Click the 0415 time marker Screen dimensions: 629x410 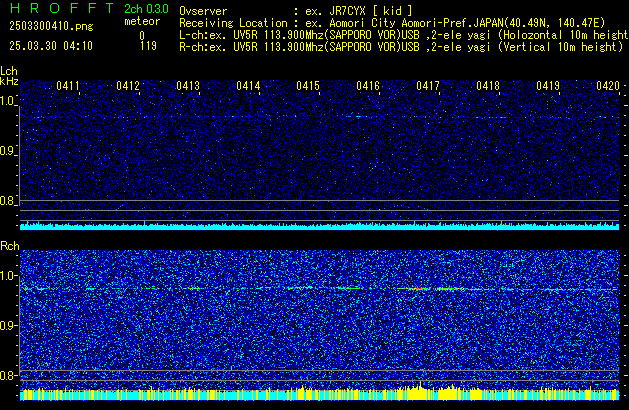(308, 86)
